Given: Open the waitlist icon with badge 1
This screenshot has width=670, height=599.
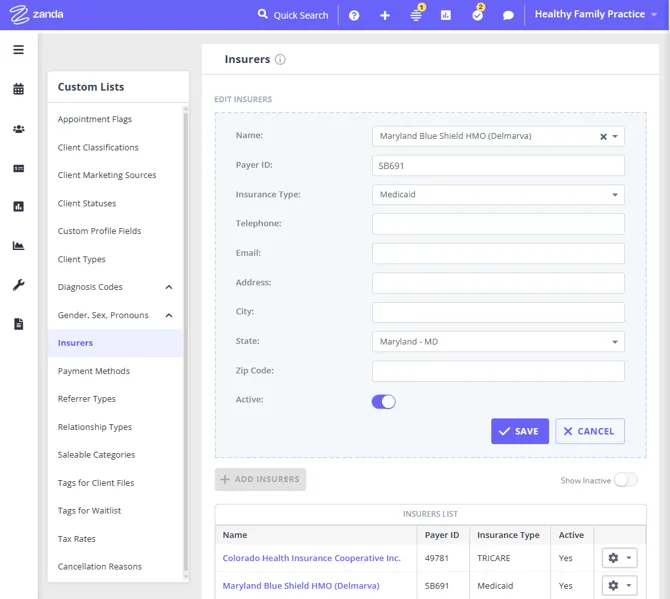Looking at the screenshot, I should click(416, 15).
